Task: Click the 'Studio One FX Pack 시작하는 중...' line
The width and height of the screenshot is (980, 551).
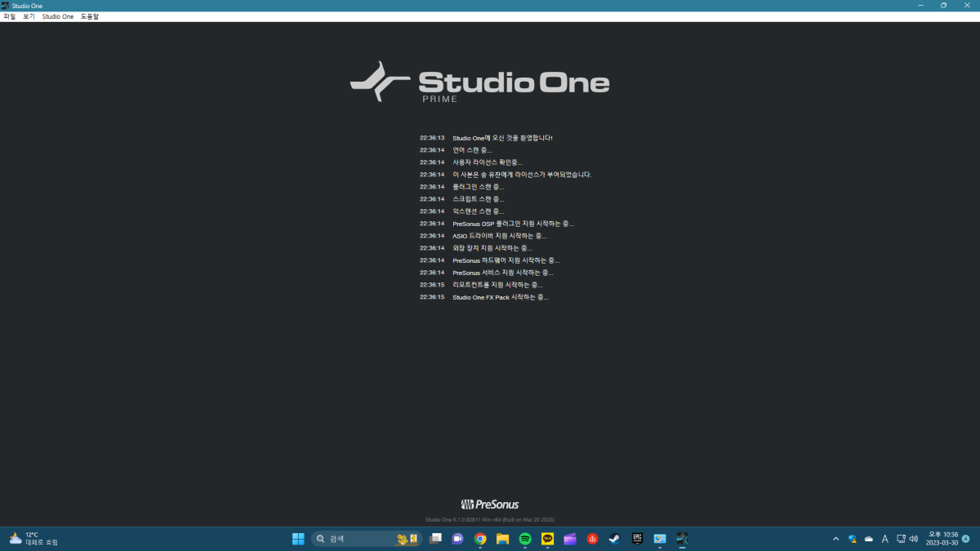Action: pyautogui.click(x=501, y=297)
